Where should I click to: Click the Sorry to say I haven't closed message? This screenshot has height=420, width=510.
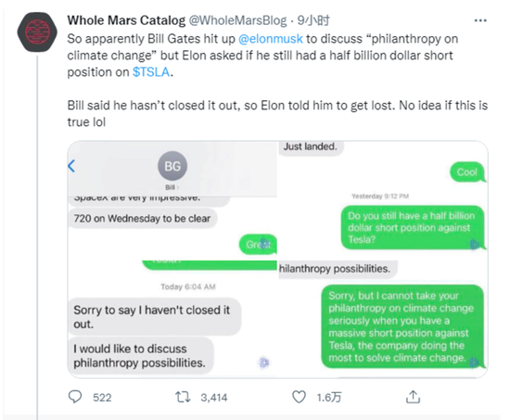(155, 316)
